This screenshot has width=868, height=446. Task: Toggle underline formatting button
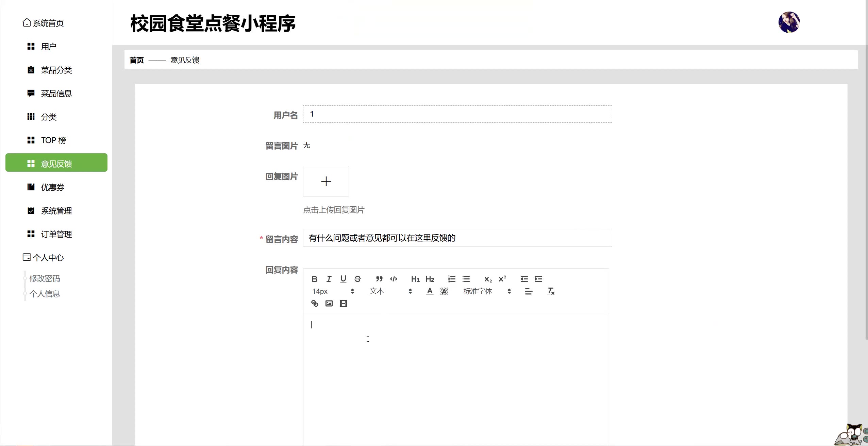point(343,279)
